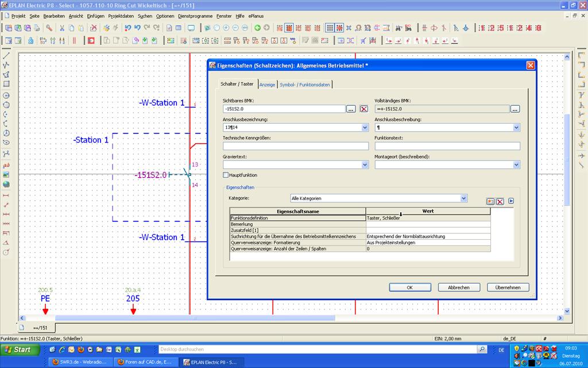Expand the Montageort (beschreibend) dropdown

click(516, 165)
